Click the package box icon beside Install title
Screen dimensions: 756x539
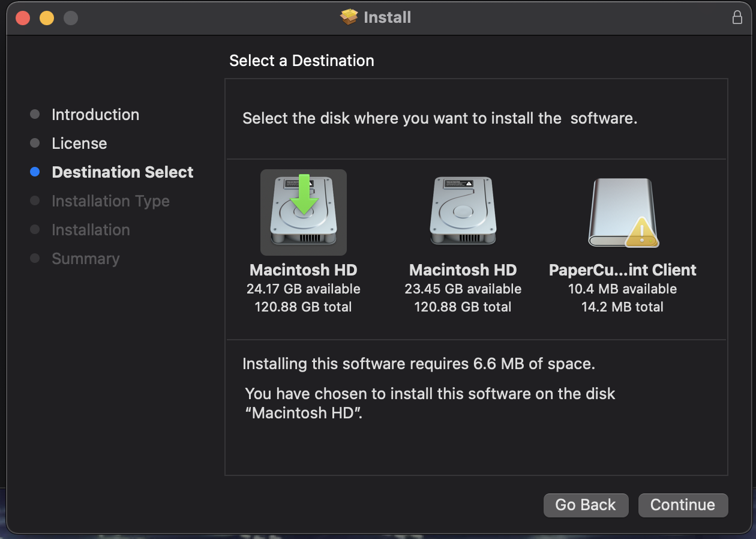point(349,17)
